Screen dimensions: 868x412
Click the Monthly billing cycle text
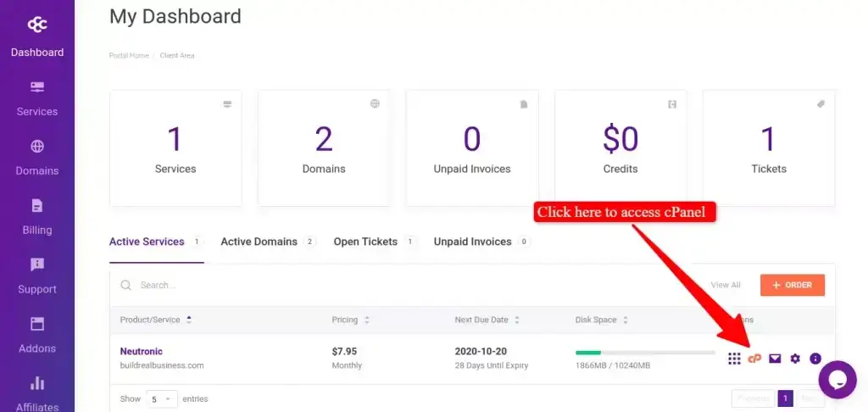[x=347, y=365]
